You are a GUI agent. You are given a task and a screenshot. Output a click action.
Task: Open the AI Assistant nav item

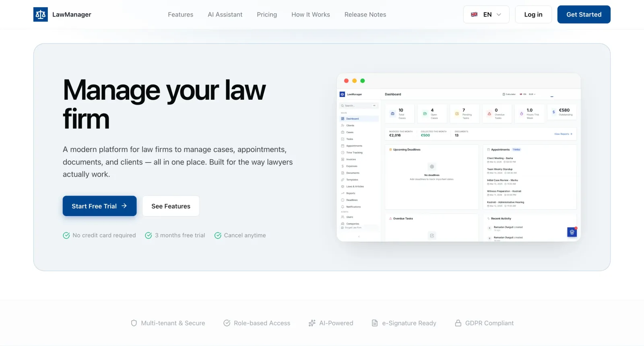(x=225, y=14)
